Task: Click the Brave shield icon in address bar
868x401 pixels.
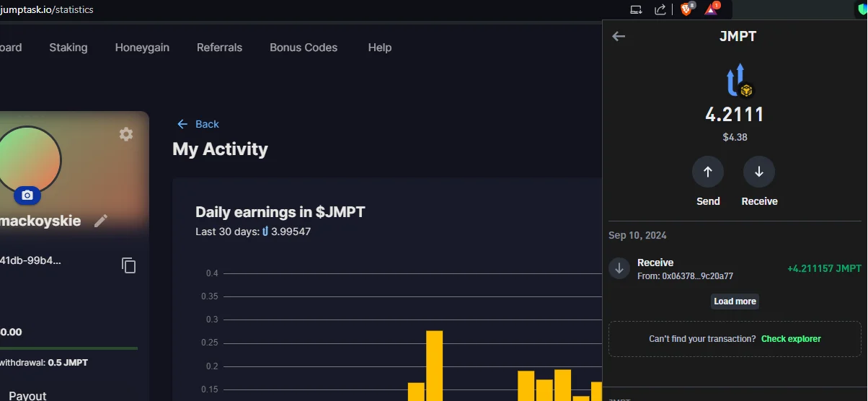Action: tap(686, 9)
